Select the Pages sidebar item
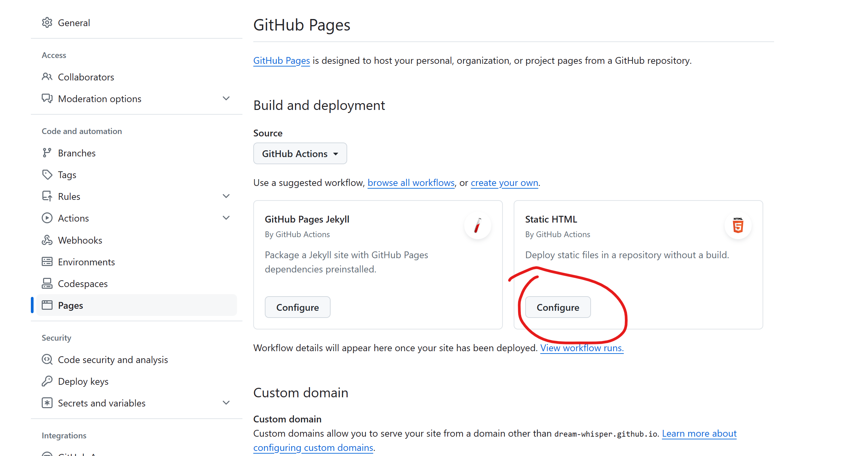 tap(71, 305)
